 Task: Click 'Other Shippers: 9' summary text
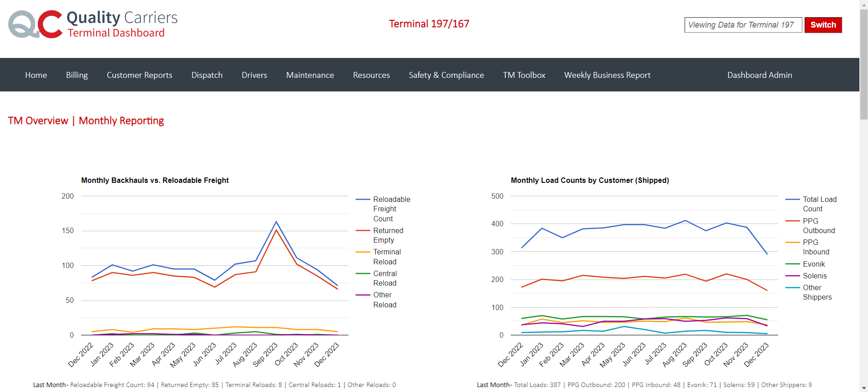point(786,385)
